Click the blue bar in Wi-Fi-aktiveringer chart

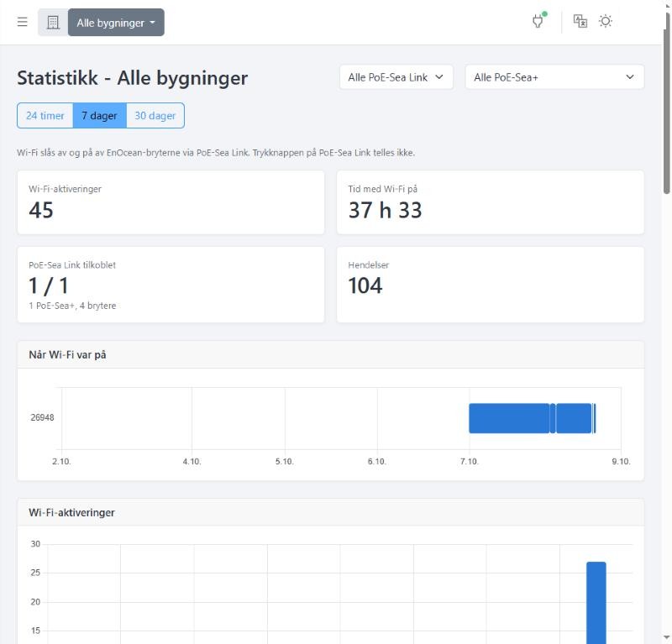click(x=596, y=602)
